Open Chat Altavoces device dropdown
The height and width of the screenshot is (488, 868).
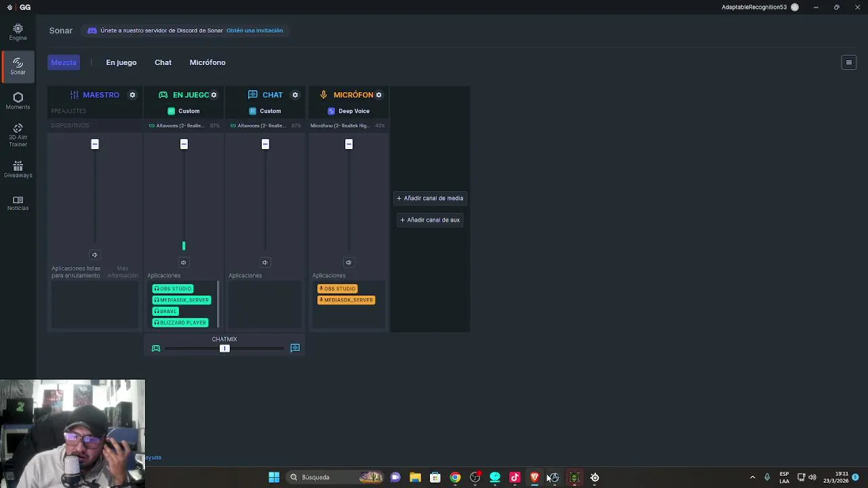tap(265, 125)
